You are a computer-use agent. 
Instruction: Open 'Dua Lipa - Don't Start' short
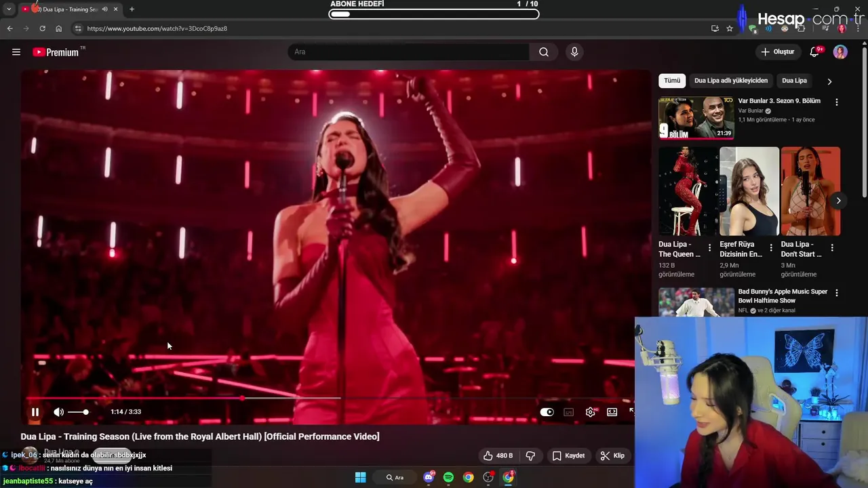tap(810, 191)
